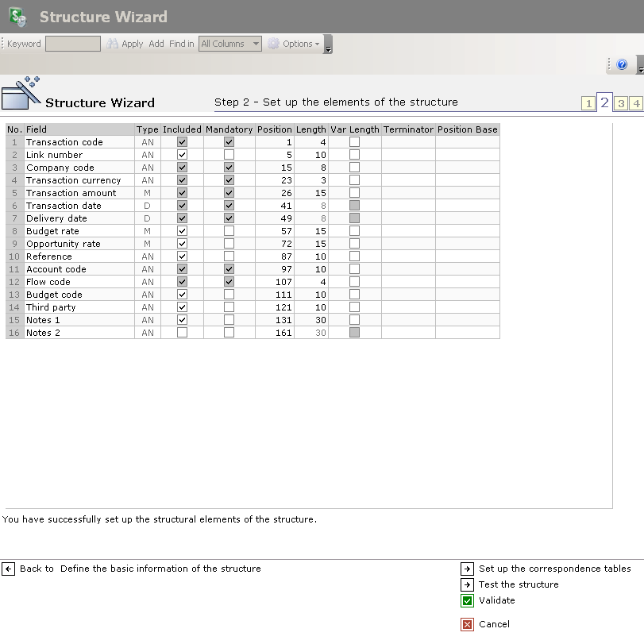
Task: Expand the keyword toolbar overflow arrow
Action: 328,49
